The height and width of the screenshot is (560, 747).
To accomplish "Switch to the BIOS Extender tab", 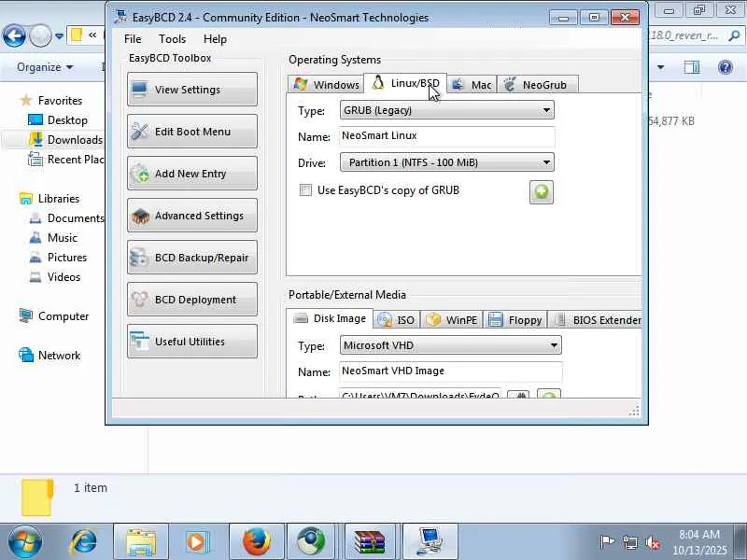I will [x=597, y=320].
